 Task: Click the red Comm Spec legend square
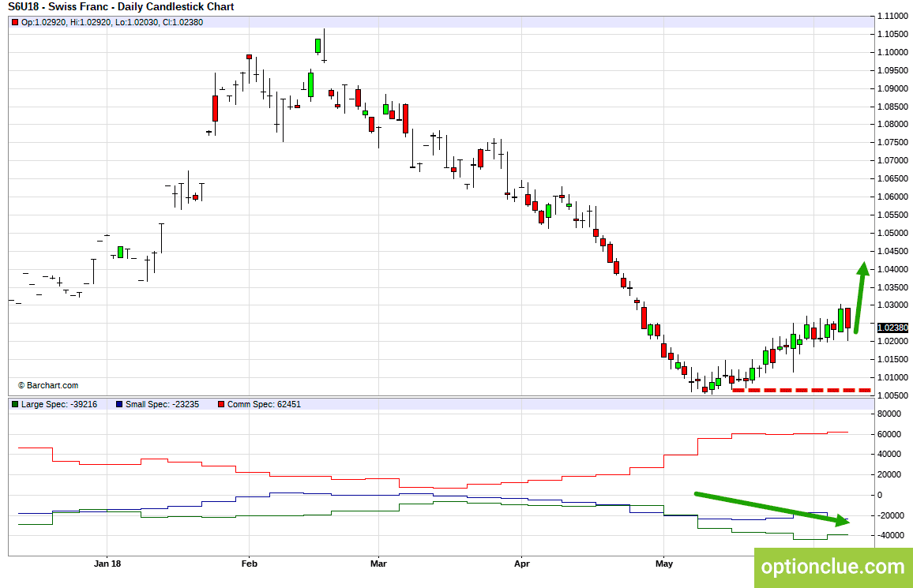tap(221, 404)
